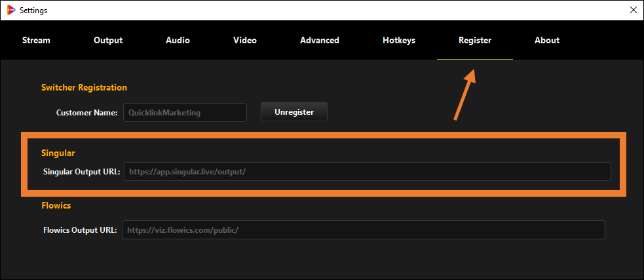
Task: Click the Singular Output URL label
Action: [x=81, y=171]
